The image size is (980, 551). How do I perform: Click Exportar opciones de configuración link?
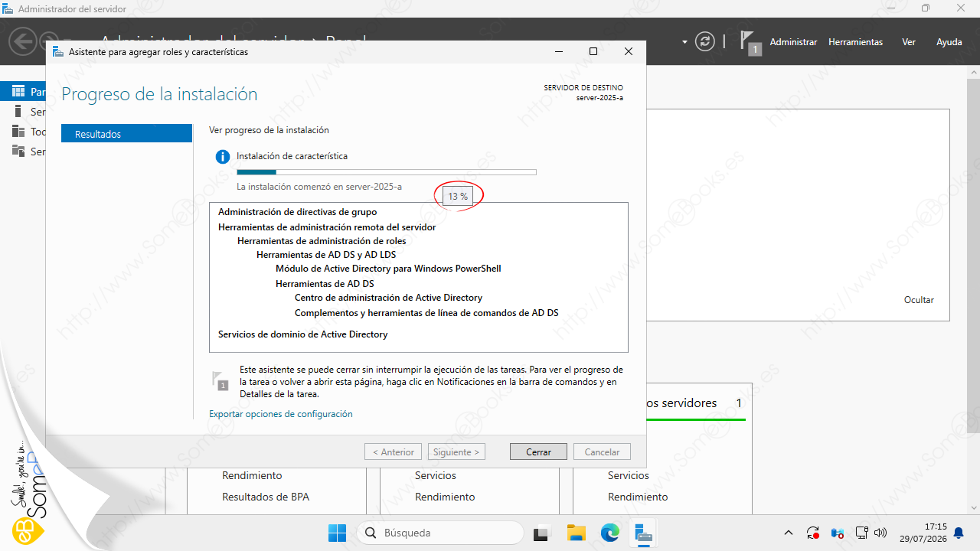point(281,414)
